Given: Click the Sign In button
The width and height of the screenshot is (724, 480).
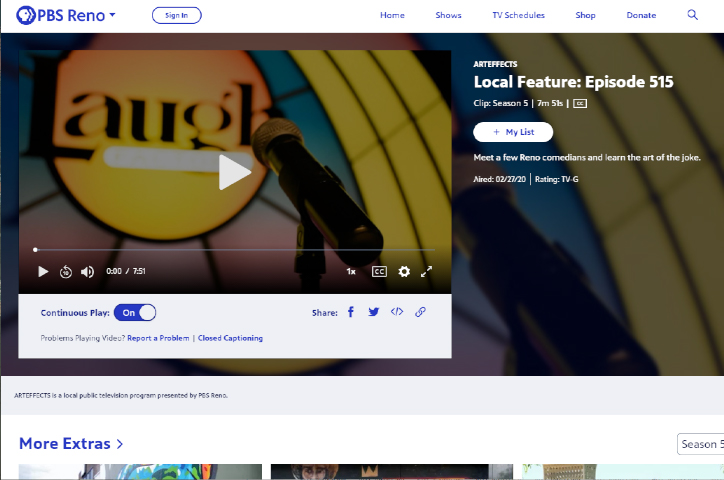Looking at the screenshot, I should pyautogui.click(x=177, y=15).
